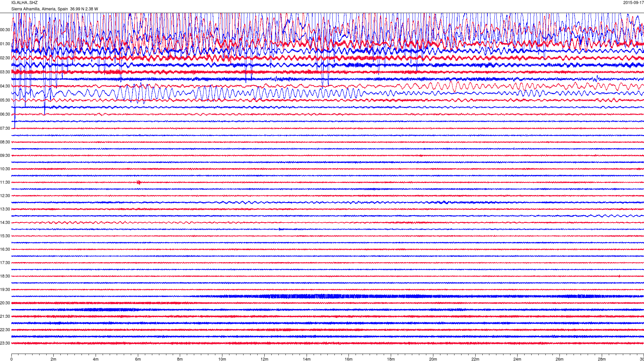
Task: Click the date 2015-09-17
Action: (633, 3)
